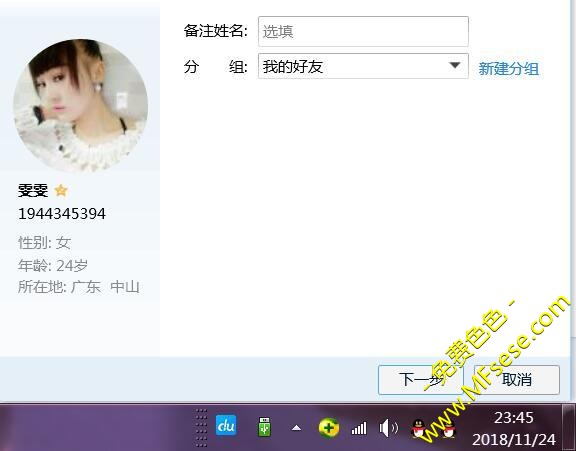
Task: Click the dropdown arrow in 分组 field
Action: tap(455, 65)
